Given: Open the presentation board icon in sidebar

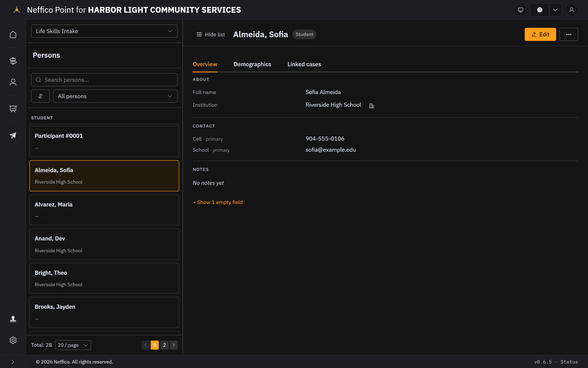Looking at the screenshot, I should (x=13, y=109).
